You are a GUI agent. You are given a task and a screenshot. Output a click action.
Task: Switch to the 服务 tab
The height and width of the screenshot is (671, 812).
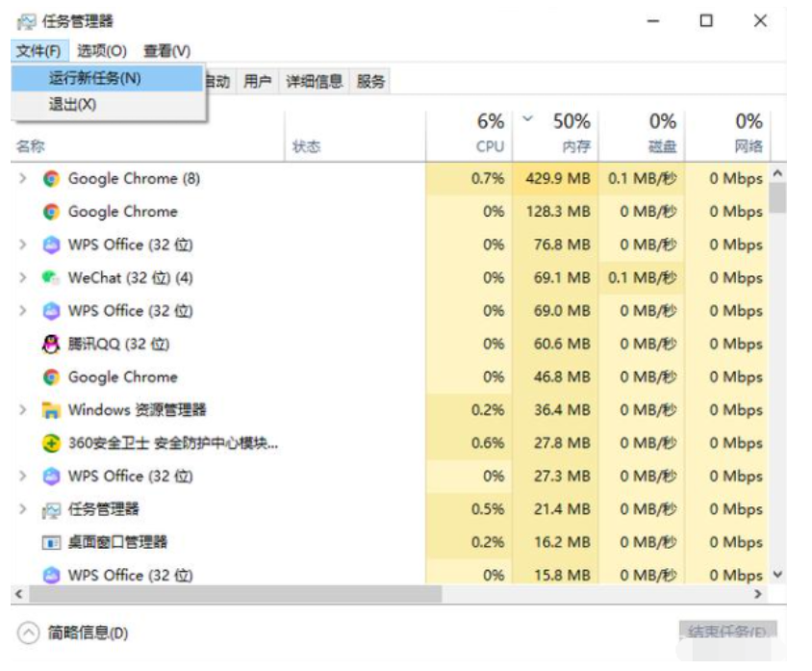370,82
